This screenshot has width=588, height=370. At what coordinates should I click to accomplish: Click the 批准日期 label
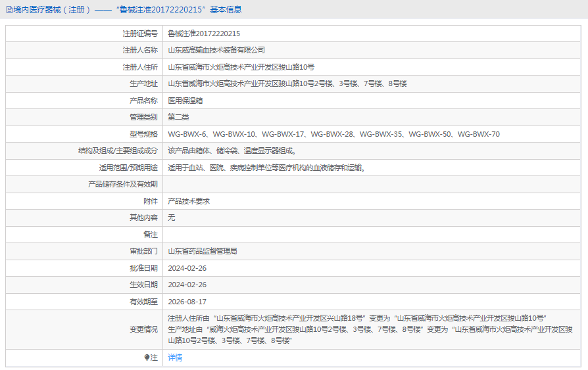pos(143,268)
